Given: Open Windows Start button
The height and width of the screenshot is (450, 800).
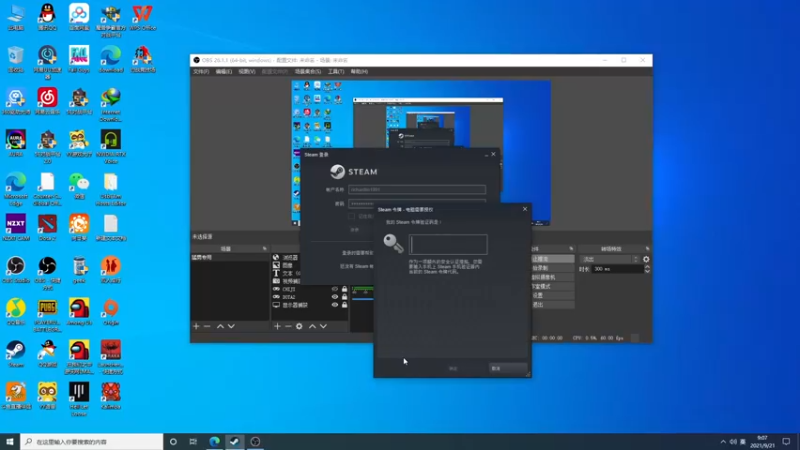Looking at the screenshot, I should tap(10, 442).
